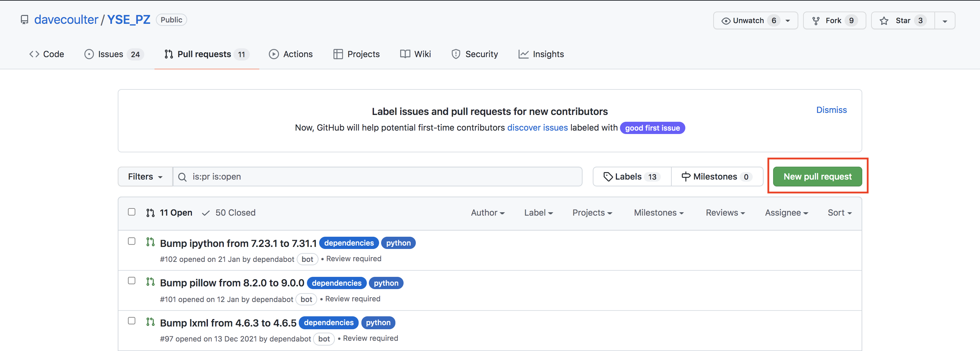Viewport: 980px width, 351px height.
Task: Click the open PR icon for Bump ipython
Action: coord(150,242)
